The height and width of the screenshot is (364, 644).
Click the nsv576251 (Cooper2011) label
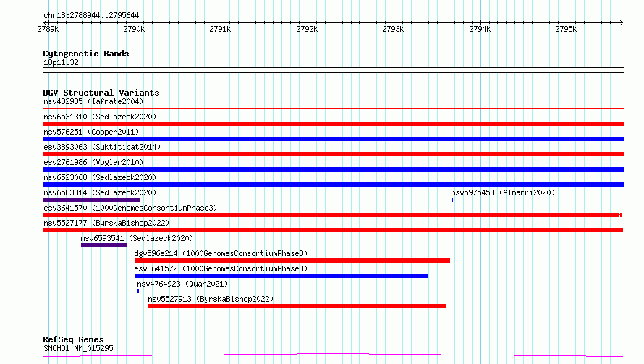pos(91,132)
